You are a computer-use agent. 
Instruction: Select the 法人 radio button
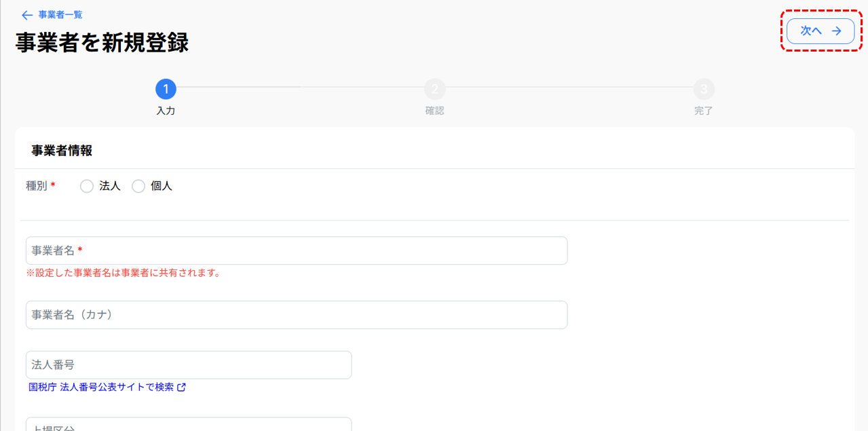[x=87, y=186]
